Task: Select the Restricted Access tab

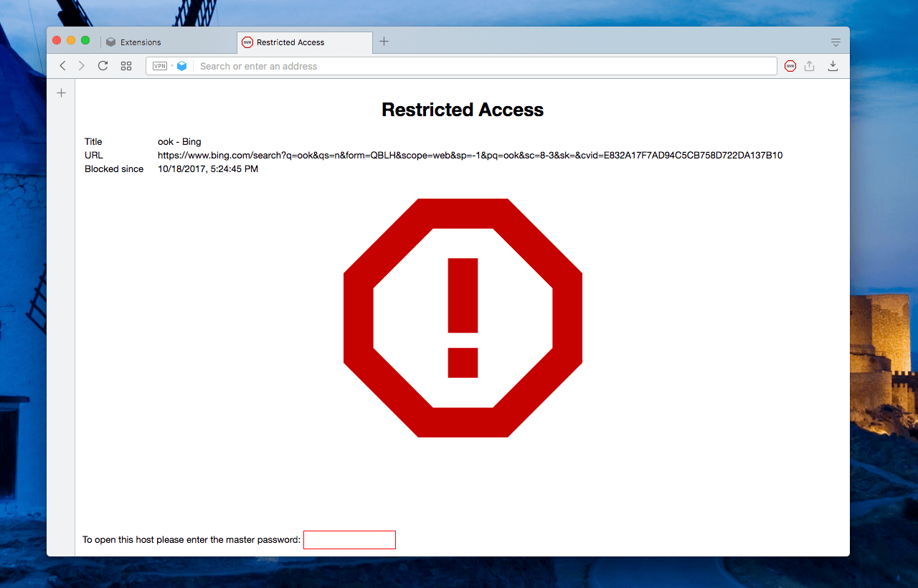Action: [x=290, y=42]
